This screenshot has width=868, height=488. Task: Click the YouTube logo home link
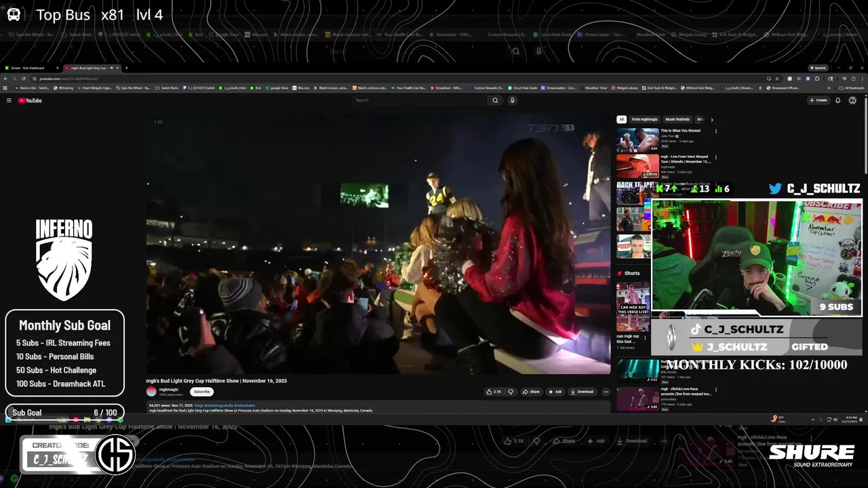30,100
